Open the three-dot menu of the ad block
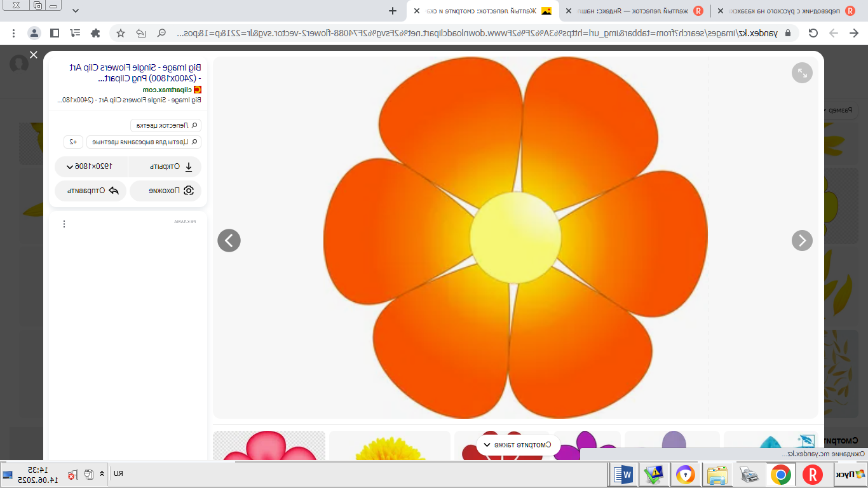Image resolution: width=868 pixels, height=488 pixels. click(64, 224)
